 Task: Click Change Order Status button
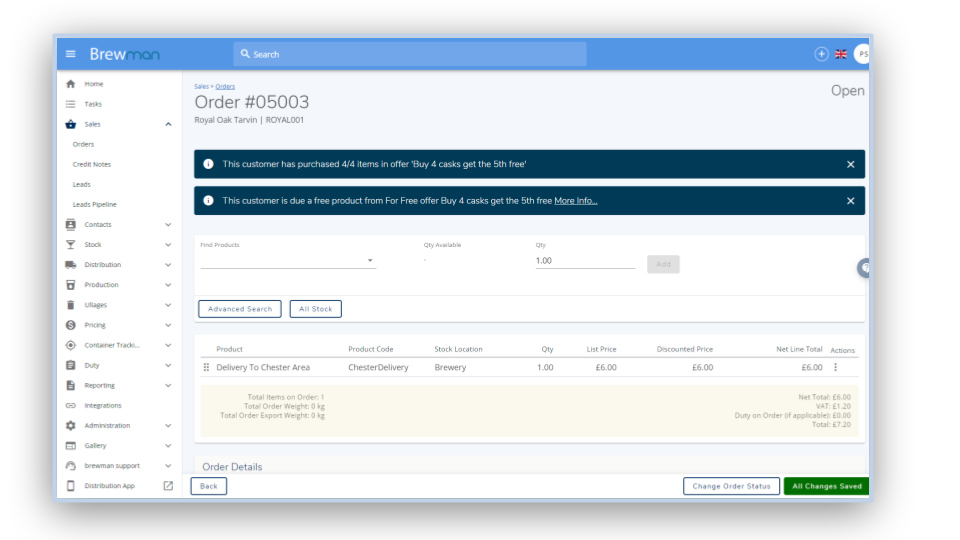click(732, 486)
